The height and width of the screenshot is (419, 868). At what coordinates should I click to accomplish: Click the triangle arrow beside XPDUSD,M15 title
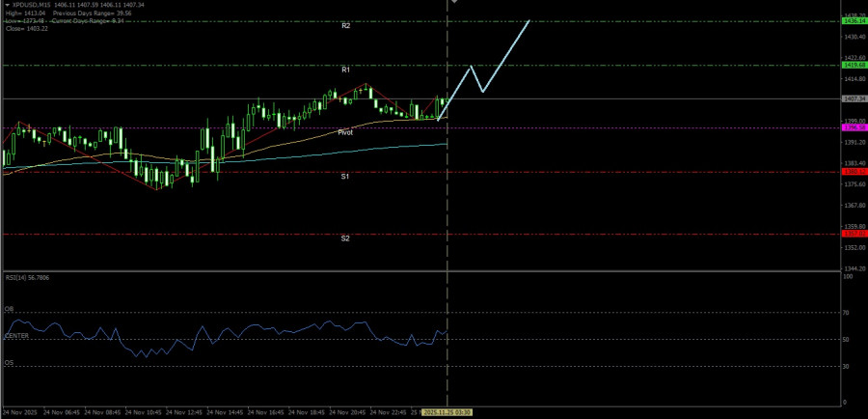(6, 5)
